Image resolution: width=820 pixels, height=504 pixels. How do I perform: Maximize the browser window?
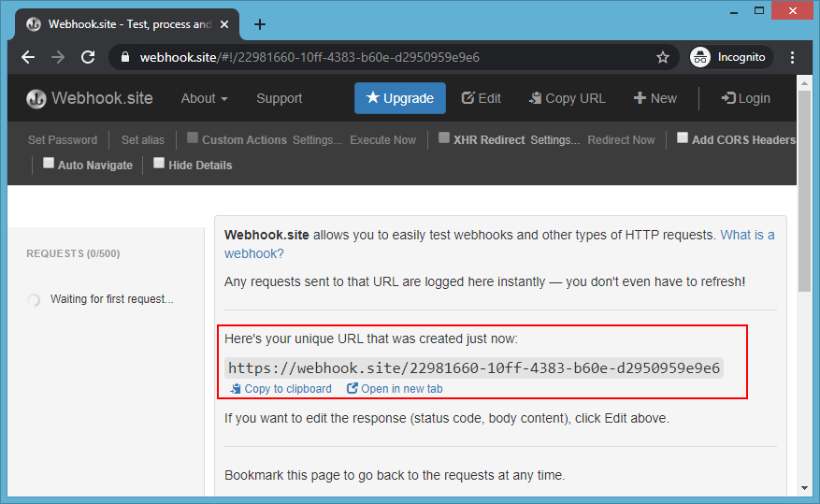click(759, 11)
